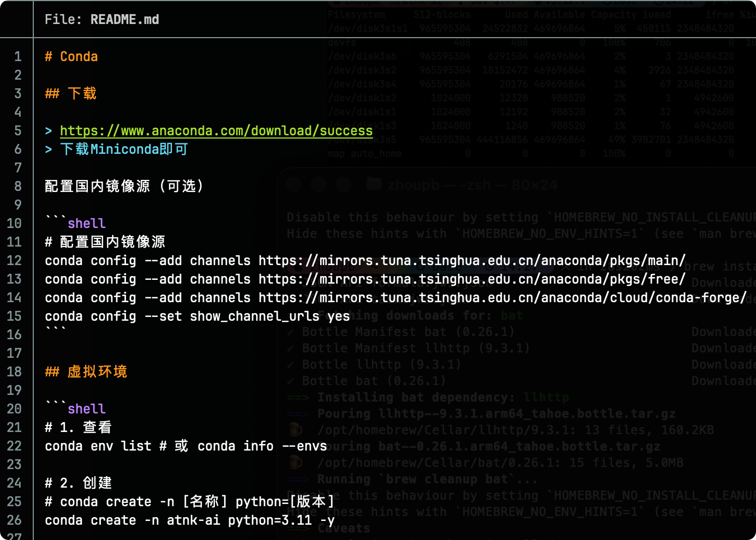
Task: Click the '# Conda' top-level heading
Action: [71, 57]
